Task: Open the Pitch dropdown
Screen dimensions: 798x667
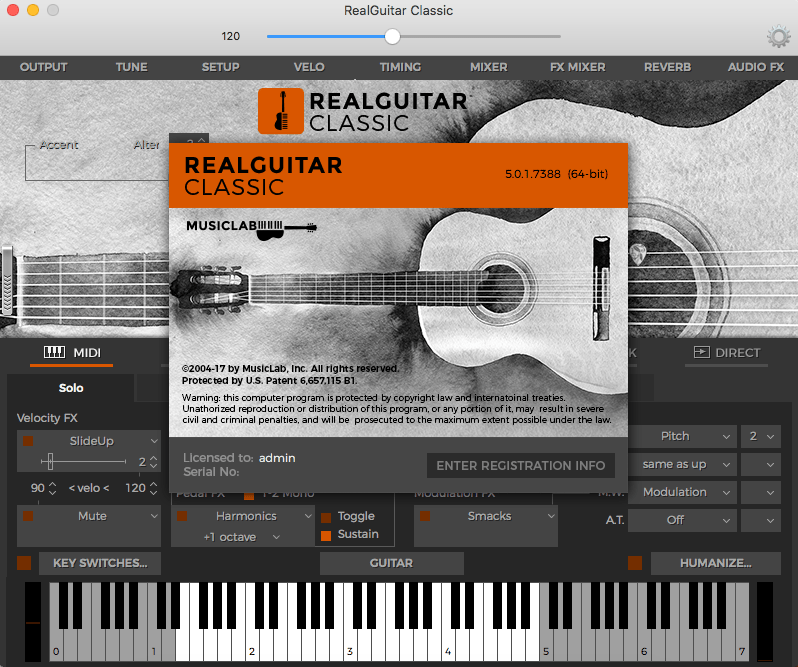Action: click(x=682, y=436)
